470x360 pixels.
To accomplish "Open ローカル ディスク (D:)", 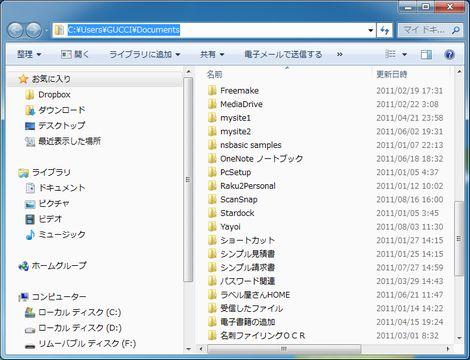I will (79, 328).
